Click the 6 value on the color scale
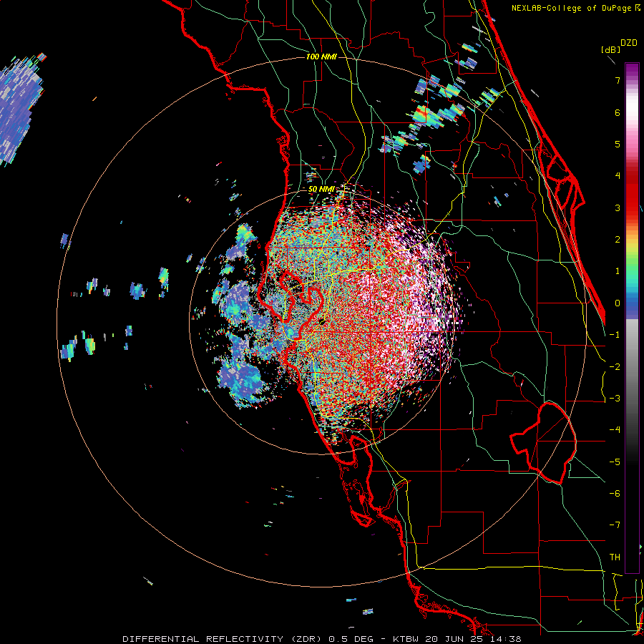This screenshot has width=644, height=644. pos(618,112)
